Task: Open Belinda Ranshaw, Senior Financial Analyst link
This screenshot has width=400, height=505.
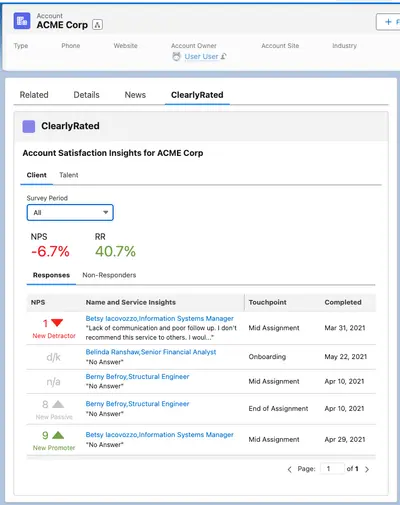Action: coord(151,352)
